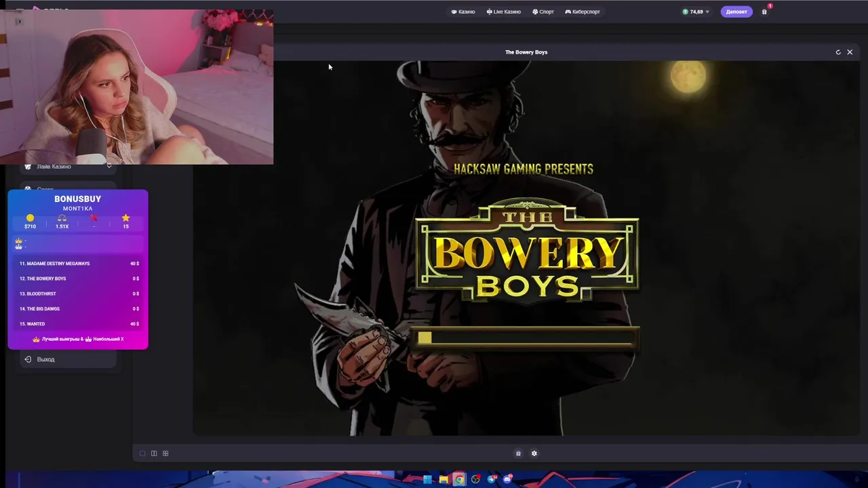Click the Лайв Казино sidebar icon
Viewport: 868px width, 488px height.
(x=28, y=167)
